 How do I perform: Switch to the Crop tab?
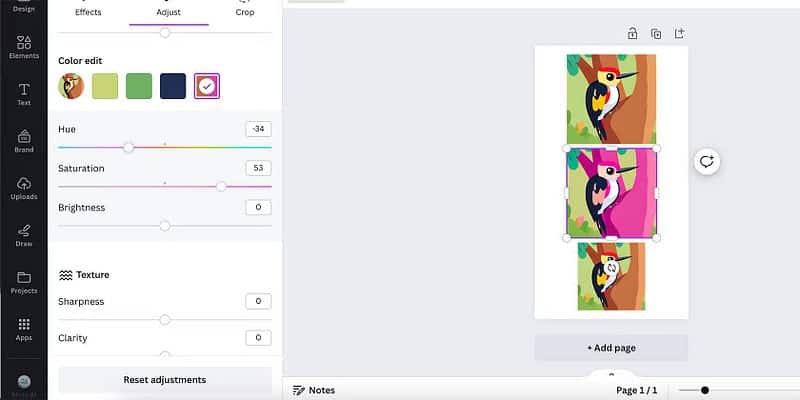245,12
